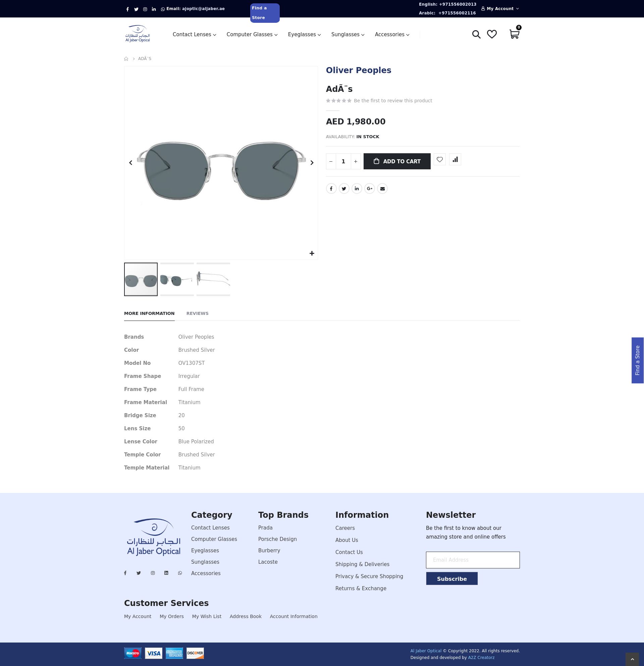Add product to compare chart icon

[x=455, y=159]
